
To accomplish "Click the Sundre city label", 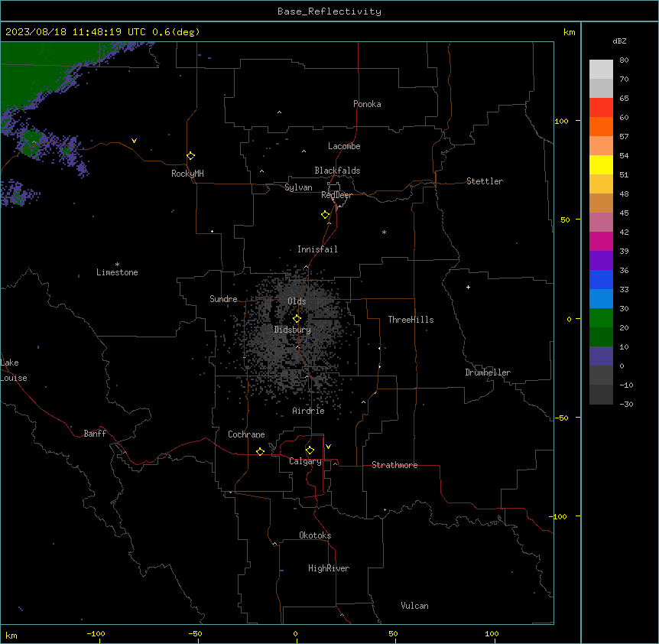I will pyautogui.click(x=223, y=299).
